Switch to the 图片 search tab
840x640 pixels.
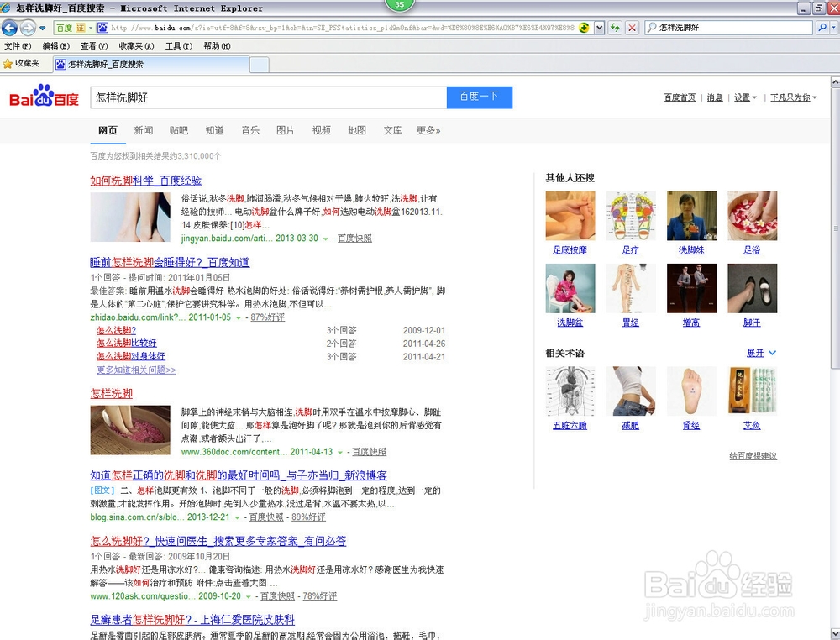(286, 130)
